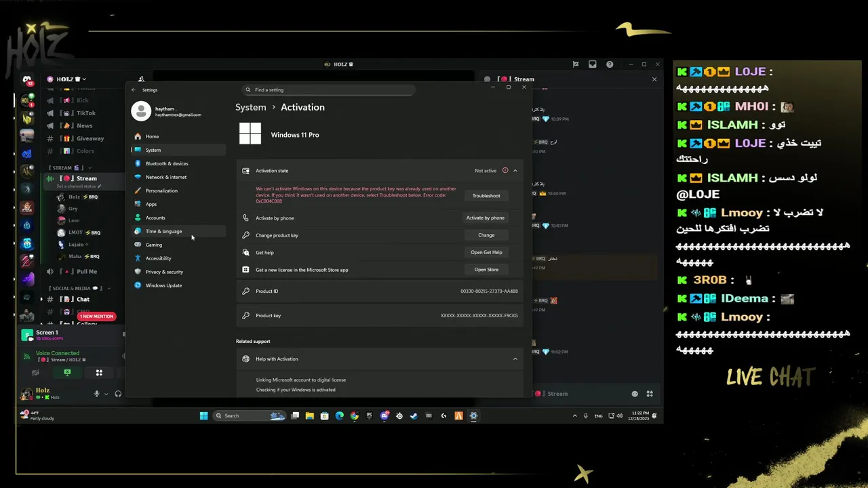Click the System breadcrumb link

[250, 107]
